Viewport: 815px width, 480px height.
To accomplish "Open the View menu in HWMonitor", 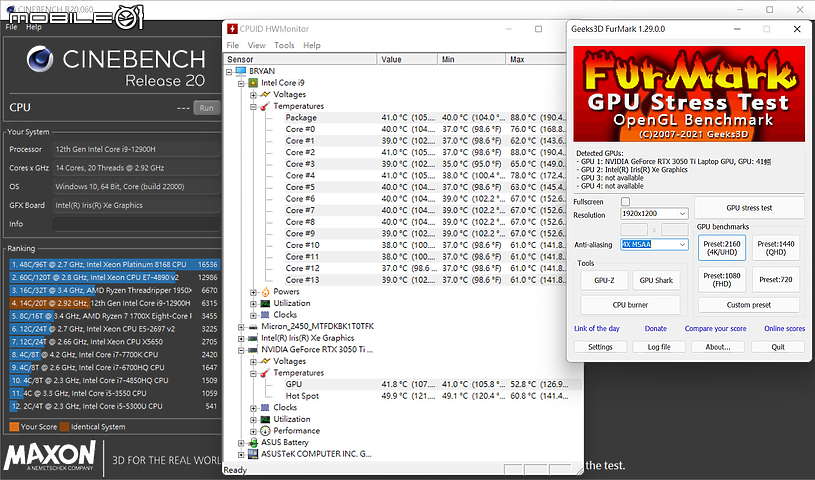I will pyautogui.click(x=256, y=45).
